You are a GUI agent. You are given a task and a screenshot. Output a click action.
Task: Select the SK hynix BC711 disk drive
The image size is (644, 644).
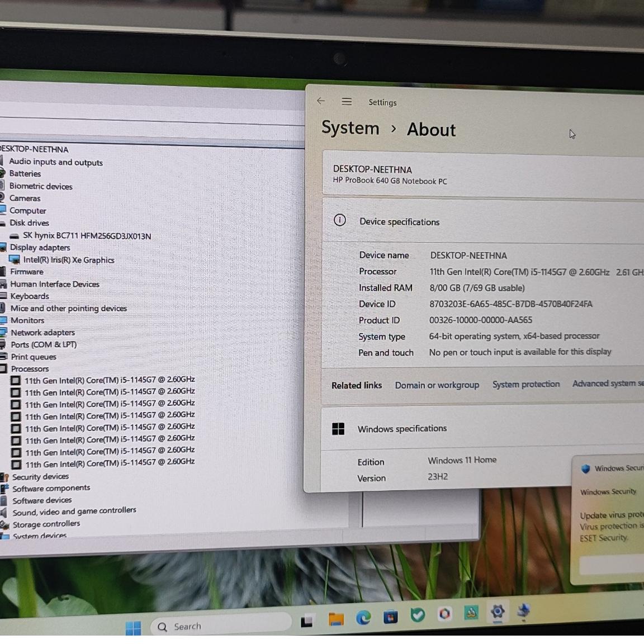click(87, 236)
